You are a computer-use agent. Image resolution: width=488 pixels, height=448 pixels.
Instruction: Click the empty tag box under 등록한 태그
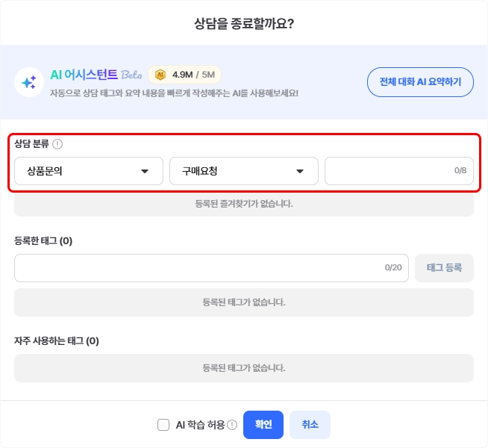tap(244, 302)
